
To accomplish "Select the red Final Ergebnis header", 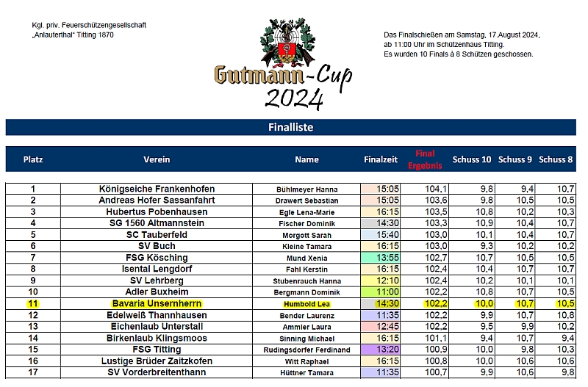I will point(425,159).
